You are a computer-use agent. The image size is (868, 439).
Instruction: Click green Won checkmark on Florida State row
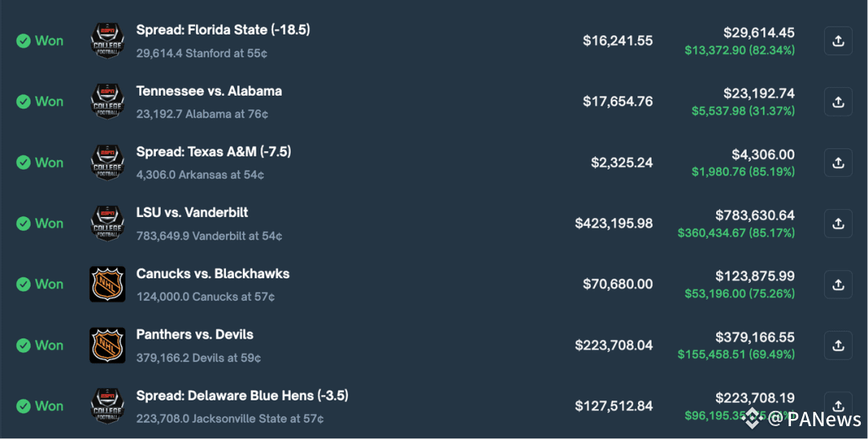point(23,41)
